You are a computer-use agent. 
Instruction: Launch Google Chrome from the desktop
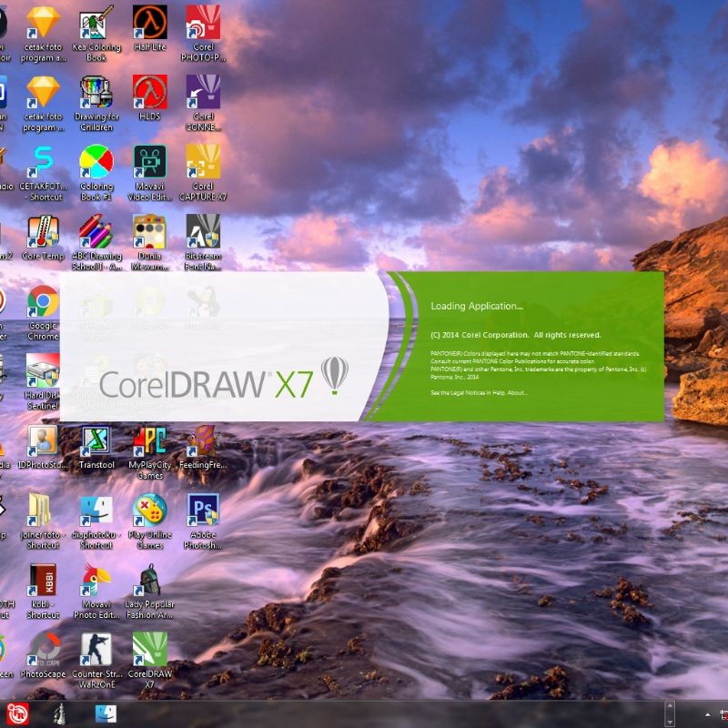pyautogui.click(x=43, y=312)
